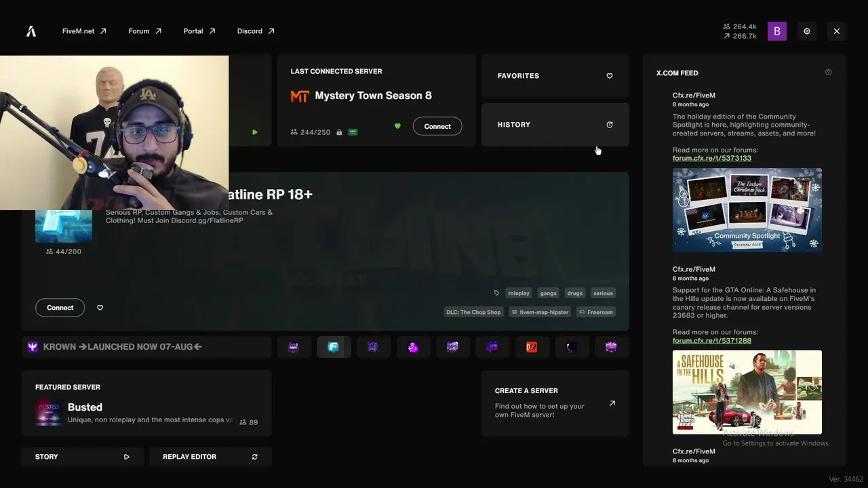Select the Mystery Town Season 8 title
The height and width of the screenshot is (488, 868).
(373, 96)
